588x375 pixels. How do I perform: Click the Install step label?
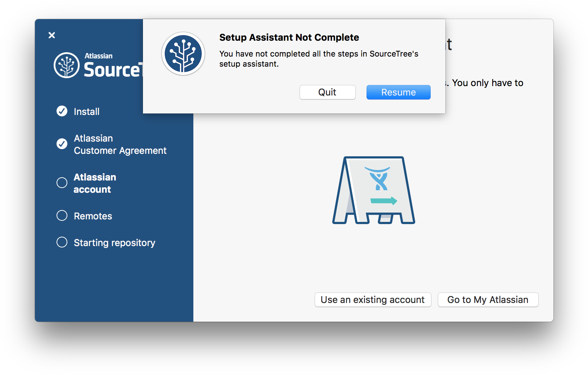pyautogui.click(x=86, y=112)
